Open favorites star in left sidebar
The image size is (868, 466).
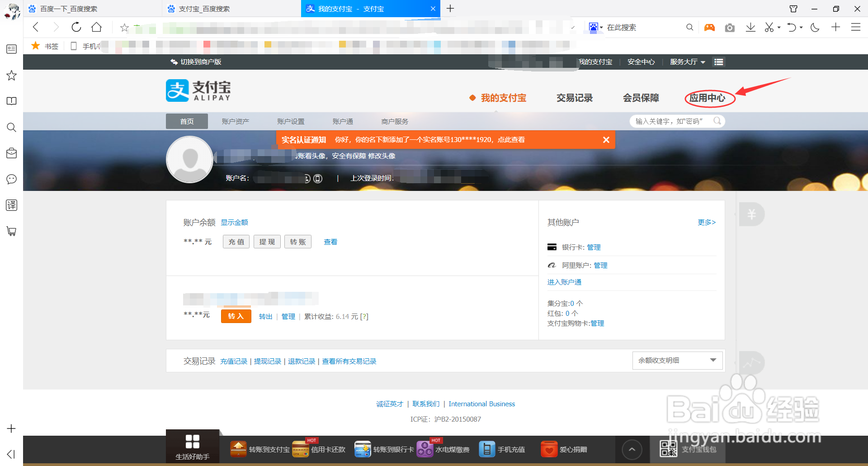tap(12, 75)
